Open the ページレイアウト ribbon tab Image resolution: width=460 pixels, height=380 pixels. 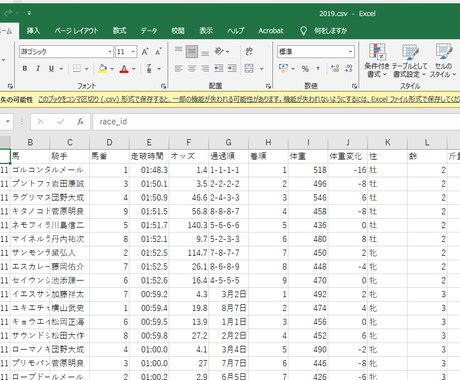coord(76,31)
